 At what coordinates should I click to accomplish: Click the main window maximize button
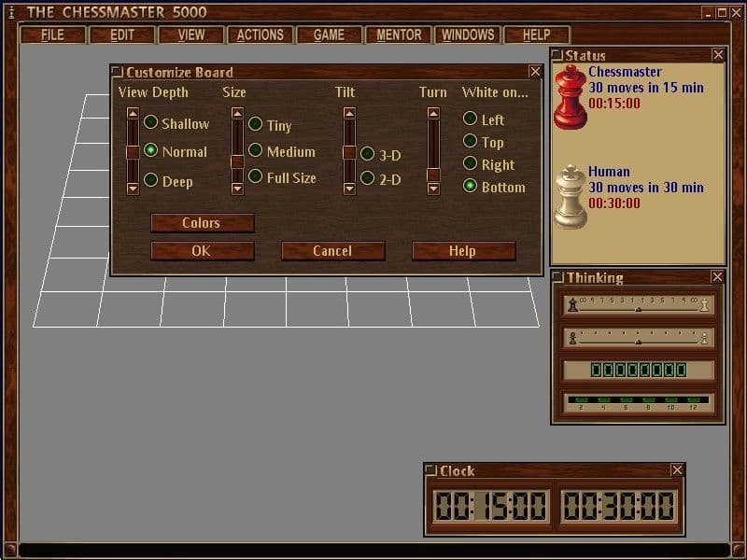click(722, 13)
